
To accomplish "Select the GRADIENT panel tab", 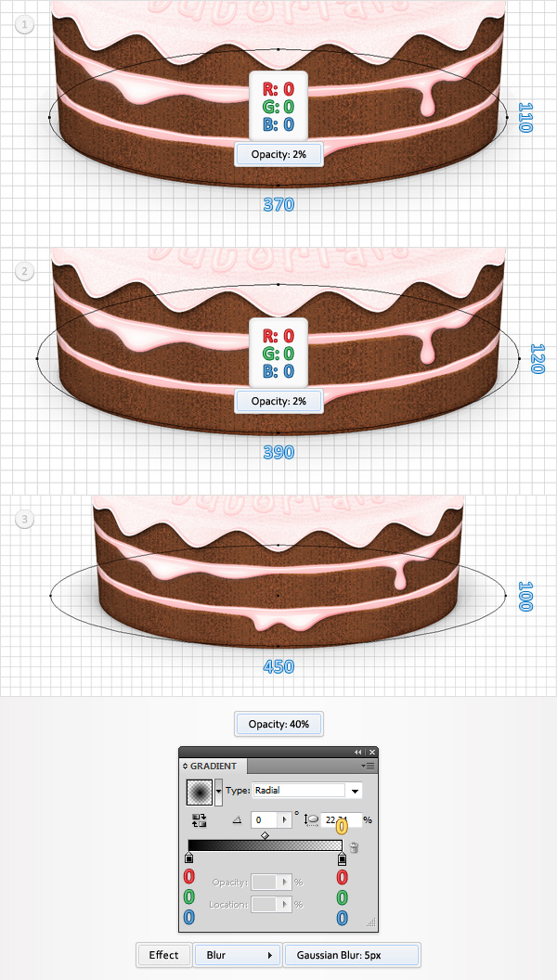I will click(x=214, y=766).
